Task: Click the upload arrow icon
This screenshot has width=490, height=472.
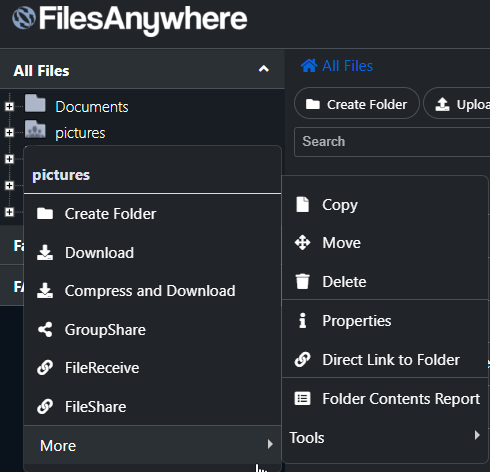Action: click(x=442, y=104)
